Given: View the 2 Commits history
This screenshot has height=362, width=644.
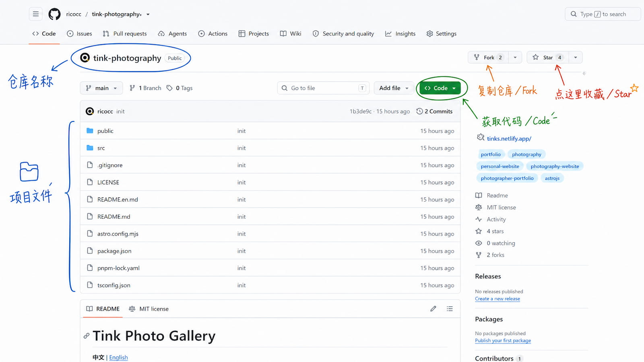Looking at the screenshot, I should 434,111.
